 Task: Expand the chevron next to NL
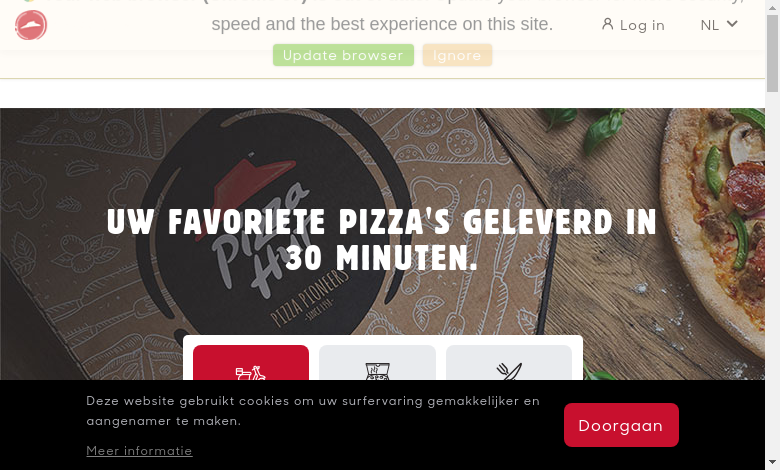point(732,23)
